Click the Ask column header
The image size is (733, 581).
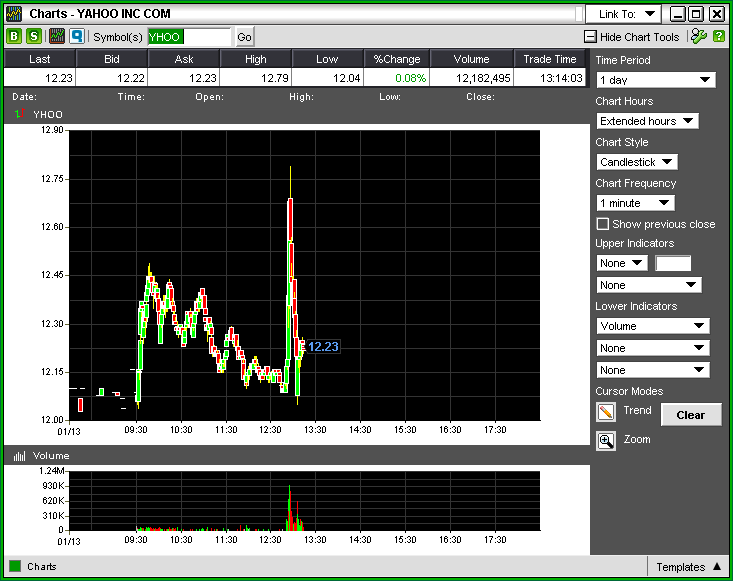pos(184,59)
